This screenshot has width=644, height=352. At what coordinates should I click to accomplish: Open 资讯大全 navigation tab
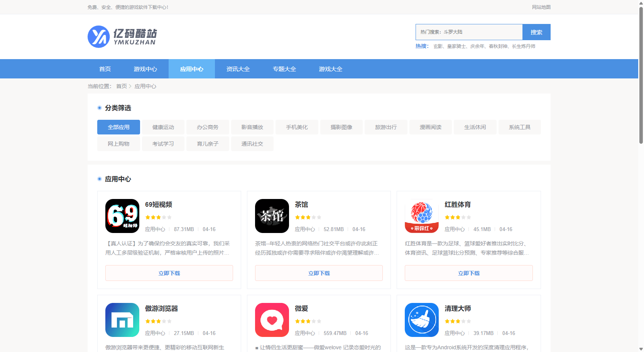tap(238, 69)
